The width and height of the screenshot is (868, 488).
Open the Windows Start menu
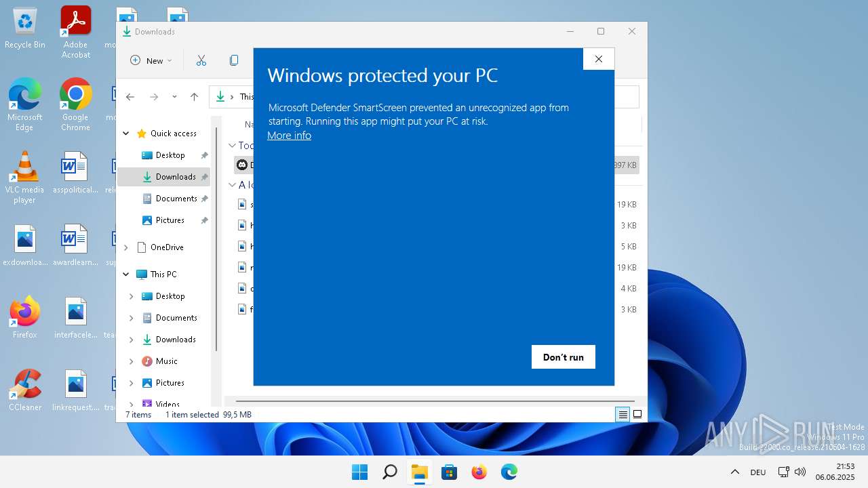(359, 472)
